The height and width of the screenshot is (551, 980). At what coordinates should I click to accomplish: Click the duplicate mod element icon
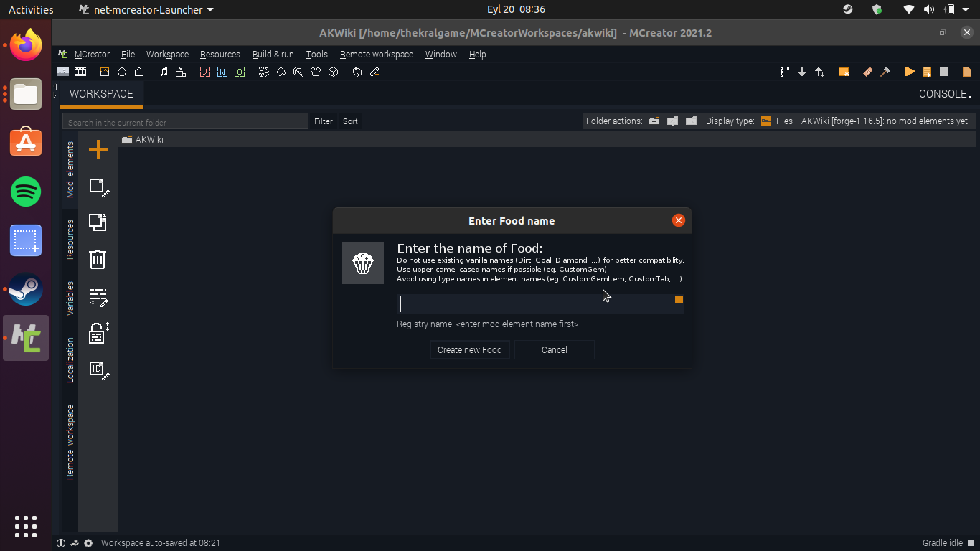(x=98, y=222)
